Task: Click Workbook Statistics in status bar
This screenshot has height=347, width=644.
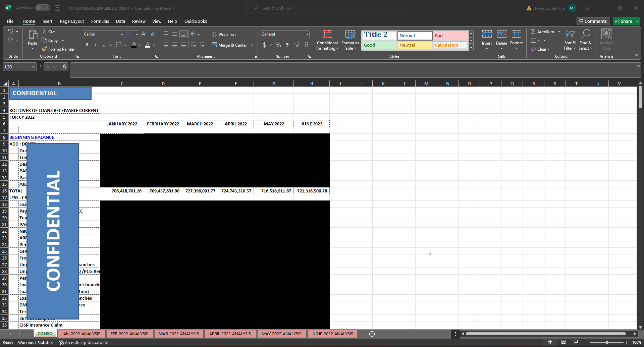Action: click(x=35, y=343)
